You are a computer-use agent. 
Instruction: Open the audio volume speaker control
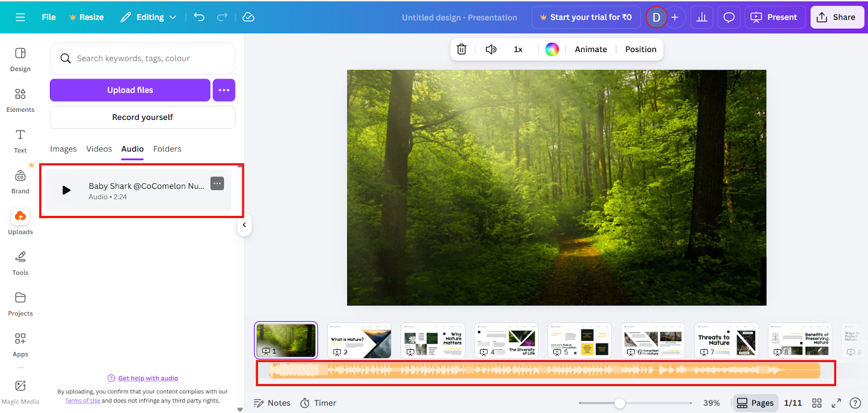(491, 49)
